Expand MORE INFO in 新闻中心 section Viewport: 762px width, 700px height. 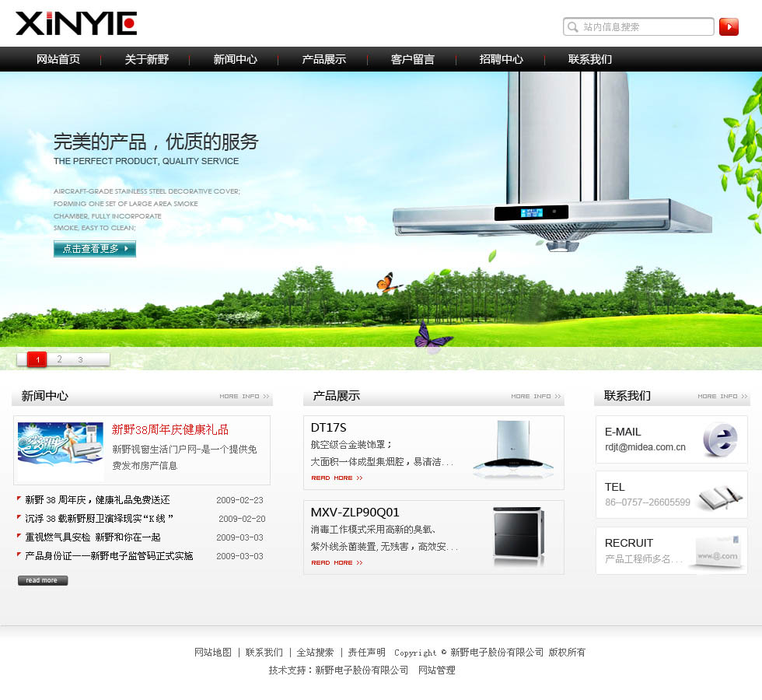coord(244,397)
